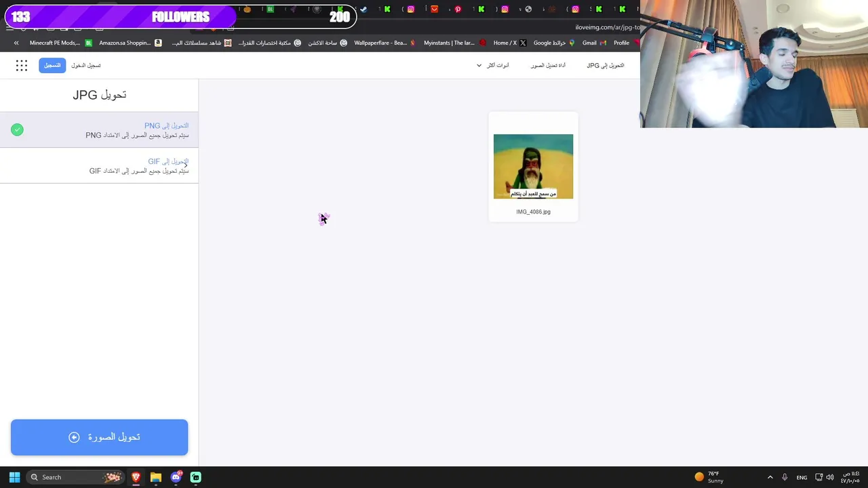Open أداة تعديل الصور menu item

point(548,65)
